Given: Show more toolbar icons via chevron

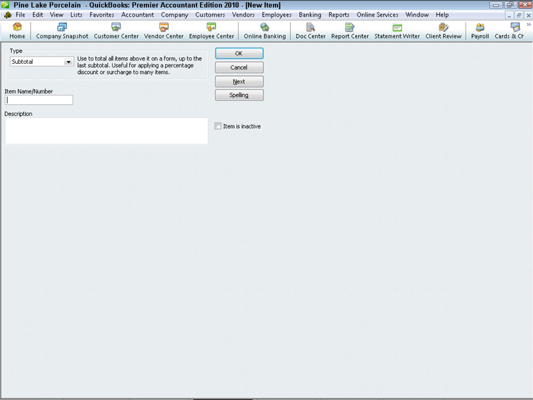Looking at the screenshot, I should 529,24.
